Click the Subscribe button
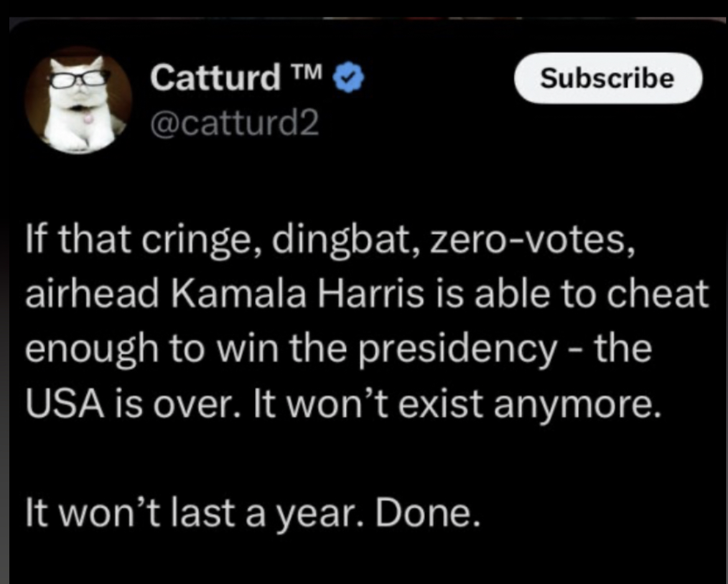728x584 pixels. (x=608, y=78)
